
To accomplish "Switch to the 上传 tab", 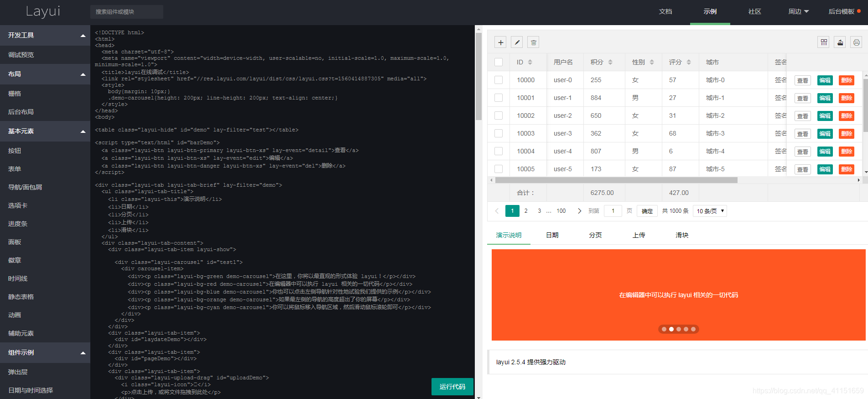I will click(639, 235).
